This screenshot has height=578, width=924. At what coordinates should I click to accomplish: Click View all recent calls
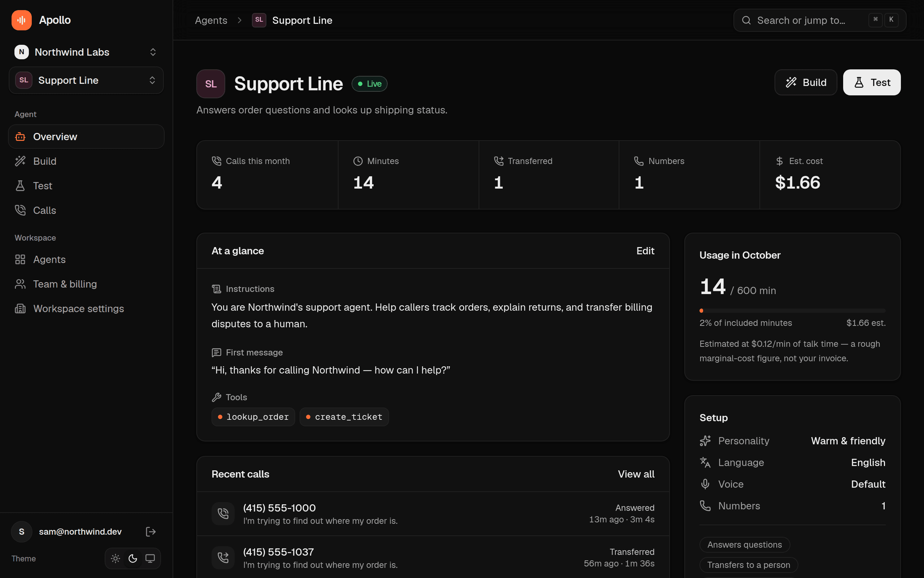click(x=636, y=474)
